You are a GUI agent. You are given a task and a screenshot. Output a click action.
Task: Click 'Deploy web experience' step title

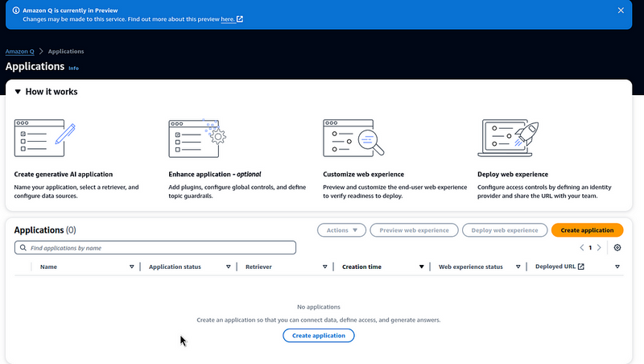(x=513, y=174)
